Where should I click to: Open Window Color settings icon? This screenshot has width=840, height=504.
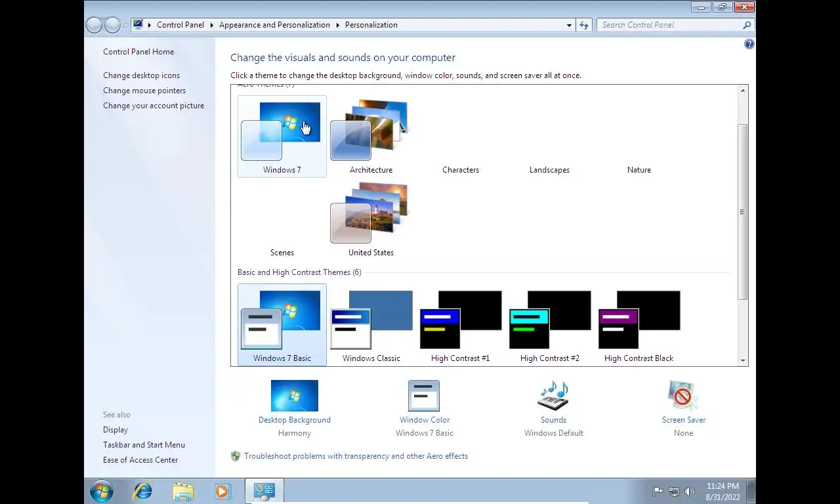[x=424, y=396]
